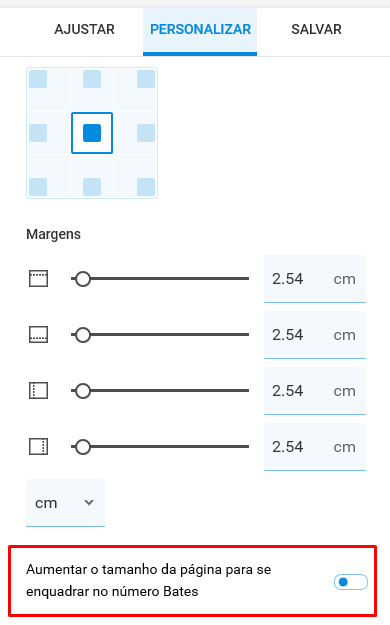Select the bottom-center position square
This screenshot has height=625, width=390.
pyautogui.click(x=92, y=187)
